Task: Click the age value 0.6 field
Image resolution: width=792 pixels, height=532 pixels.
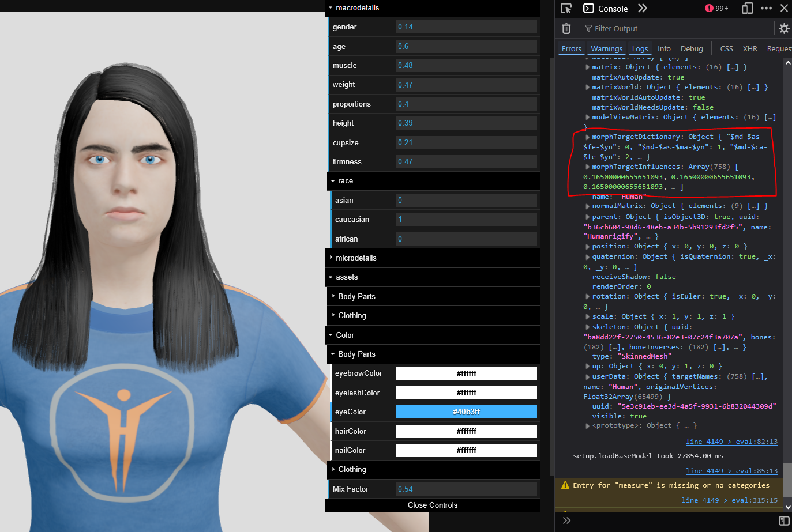Action: (466, 46)
